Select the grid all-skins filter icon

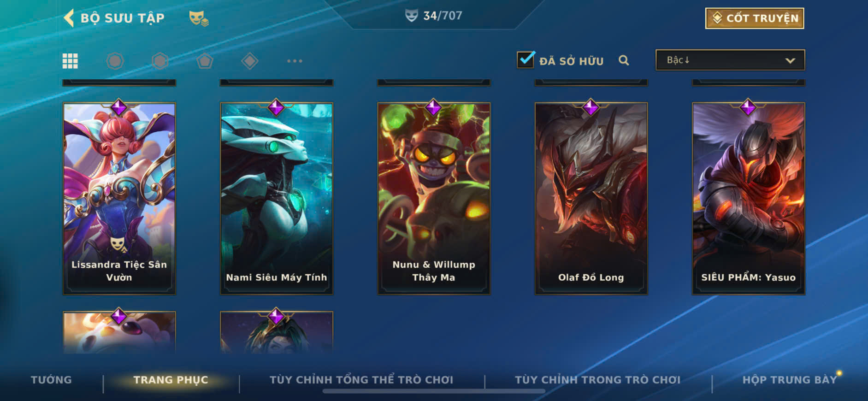point(70,61)
